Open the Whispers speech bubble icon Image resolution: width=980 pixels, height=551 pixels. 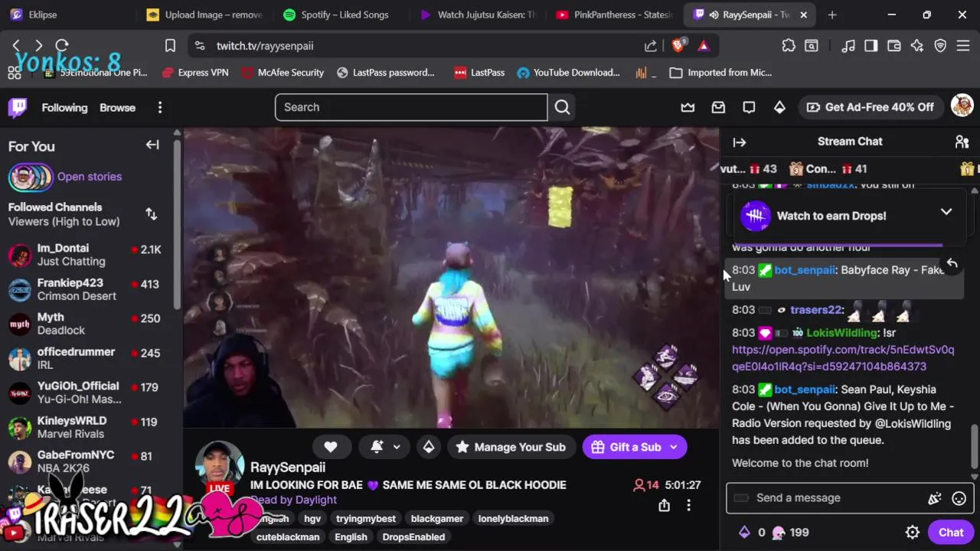click(749, 107)
